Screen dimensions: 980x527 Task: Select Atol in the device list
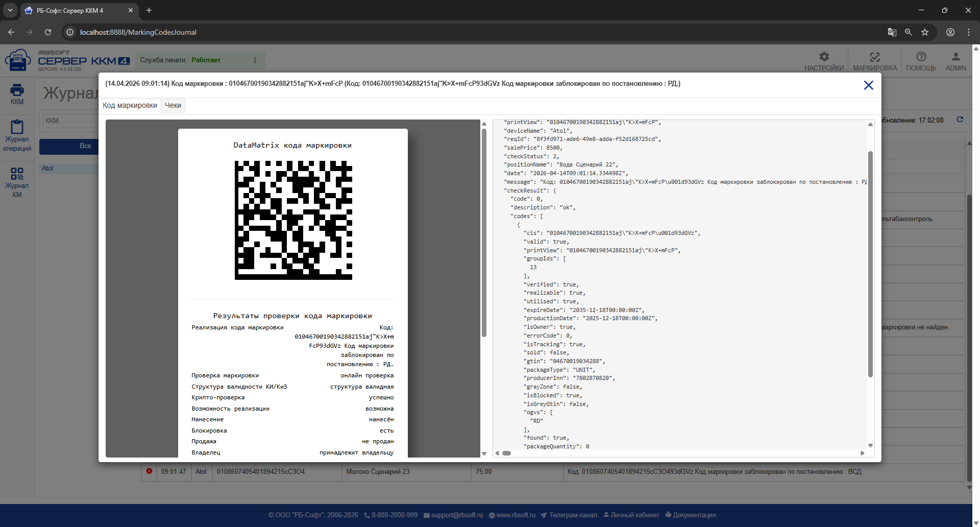(x=47, y=169)
